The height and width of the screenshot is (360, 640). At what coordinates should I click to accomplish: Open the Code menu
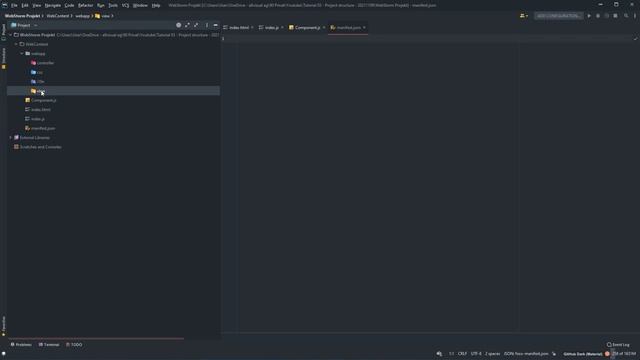(x=69, y=5)
